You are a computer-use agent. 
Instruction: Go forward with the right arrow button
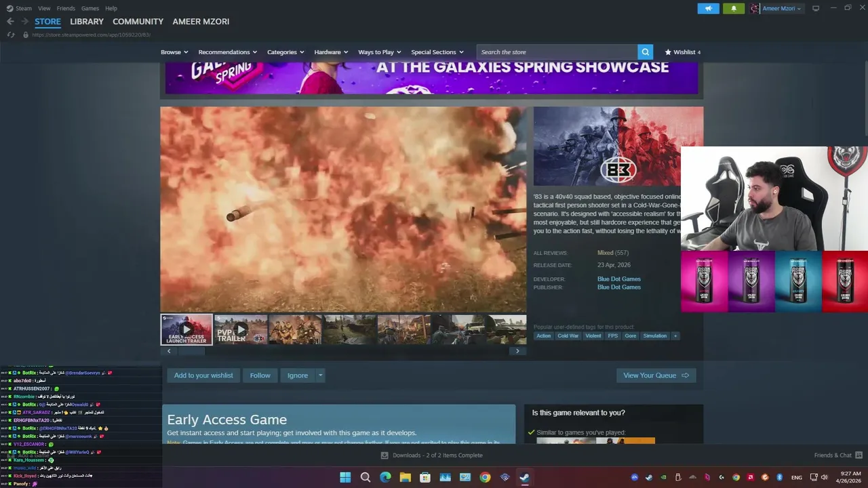tap(25, 22)
